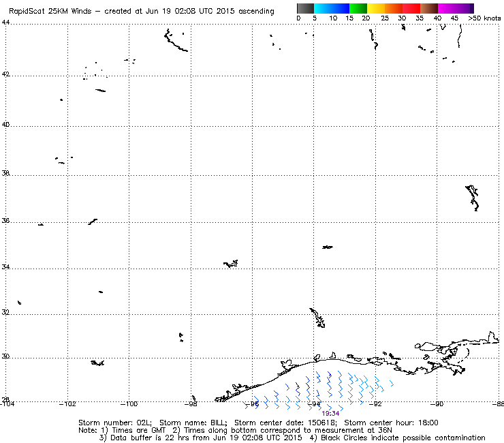This screenshot has width=504, height=443.
Task: Click the 'created at Jun 19 02:08 UTC 2015' text
Action: [x=170, y=12]
